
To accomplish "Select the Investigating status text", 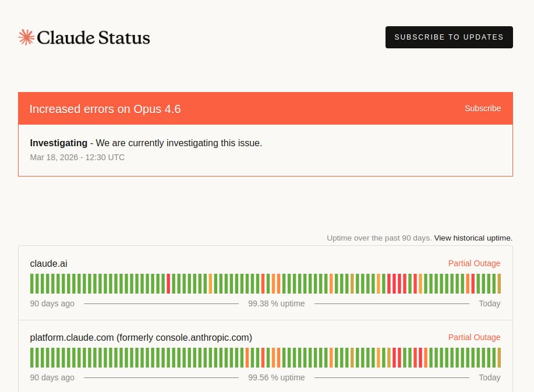I will tap(59, 143).
